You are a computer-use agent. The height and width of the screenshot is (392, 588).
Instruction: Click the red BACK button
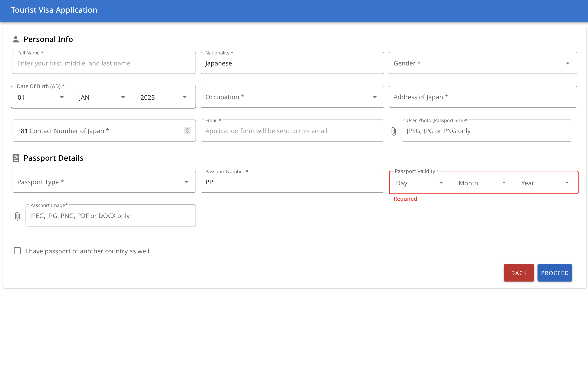(x=519, y=273)
